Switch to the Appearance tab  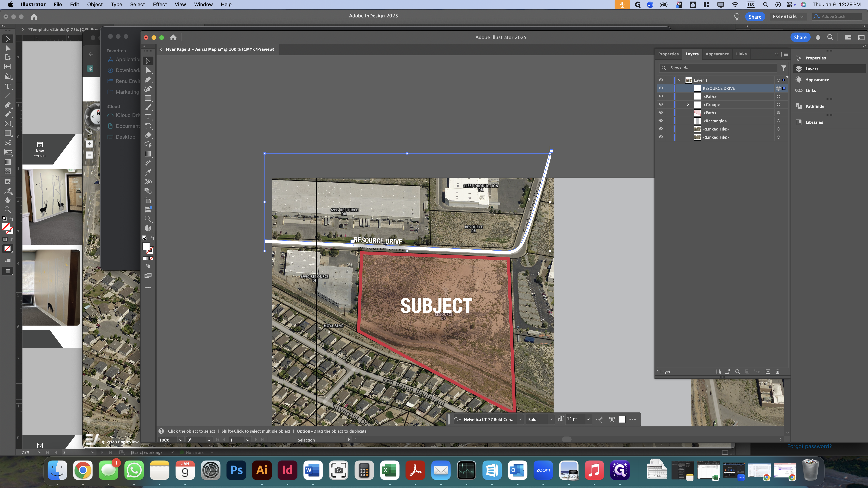(x=717, y=54)
